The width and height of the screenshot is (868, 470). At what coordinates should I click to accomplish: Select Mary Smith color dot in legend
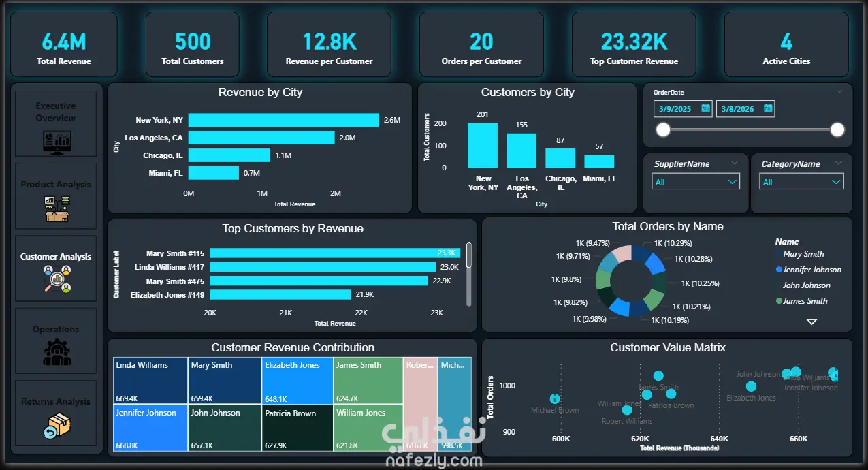(x=779, y=254)
